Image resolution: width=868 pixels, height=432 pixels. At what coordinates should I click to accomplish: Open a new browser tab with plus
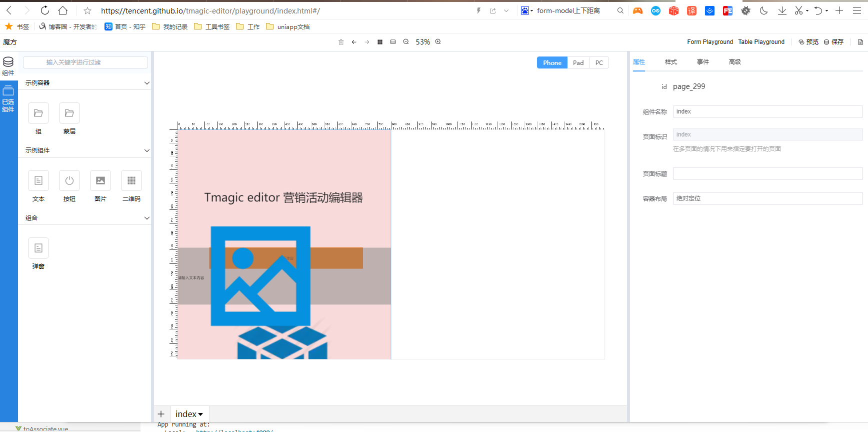pos(839,10)
